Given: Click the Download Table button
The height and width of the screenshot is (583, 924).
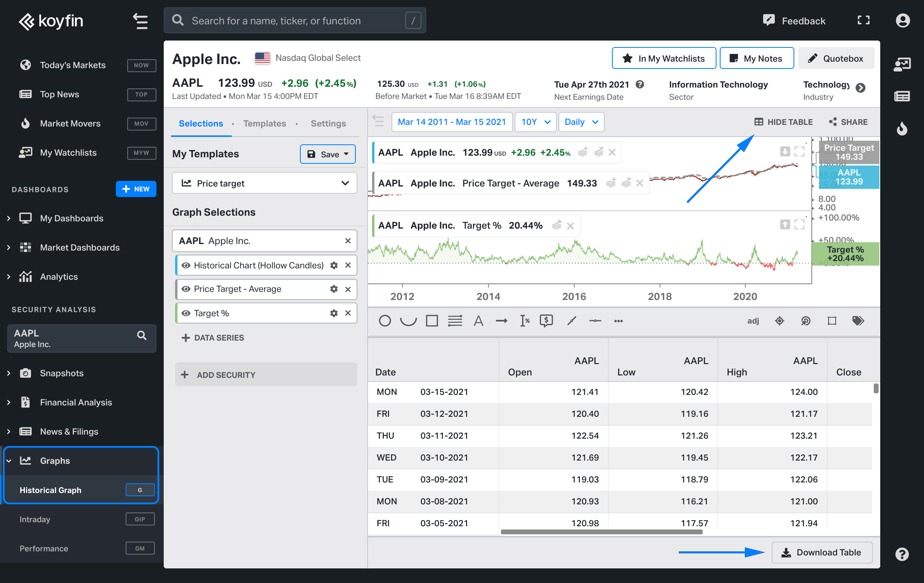Looking at the screenshot, I should 822,552.
